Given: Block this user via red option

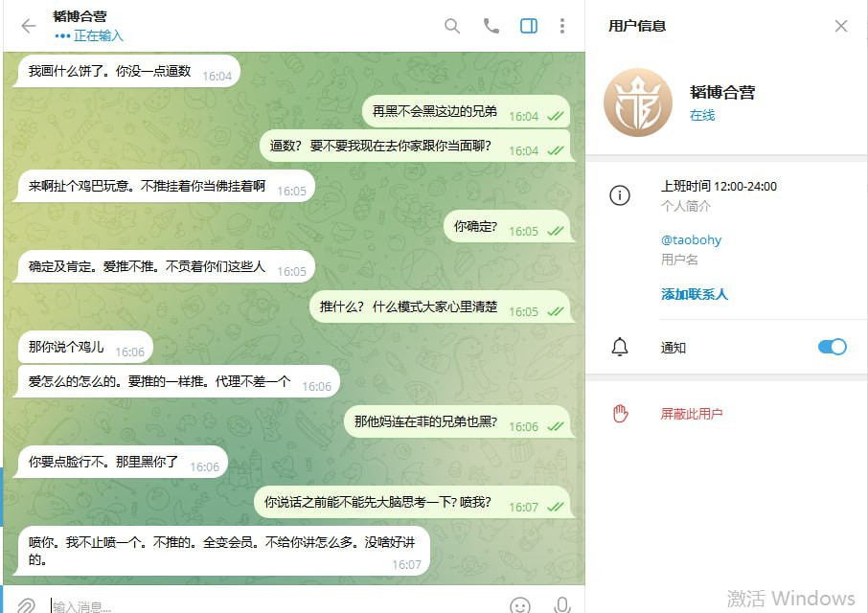Looking at the screenshot, I should point(692,414).
